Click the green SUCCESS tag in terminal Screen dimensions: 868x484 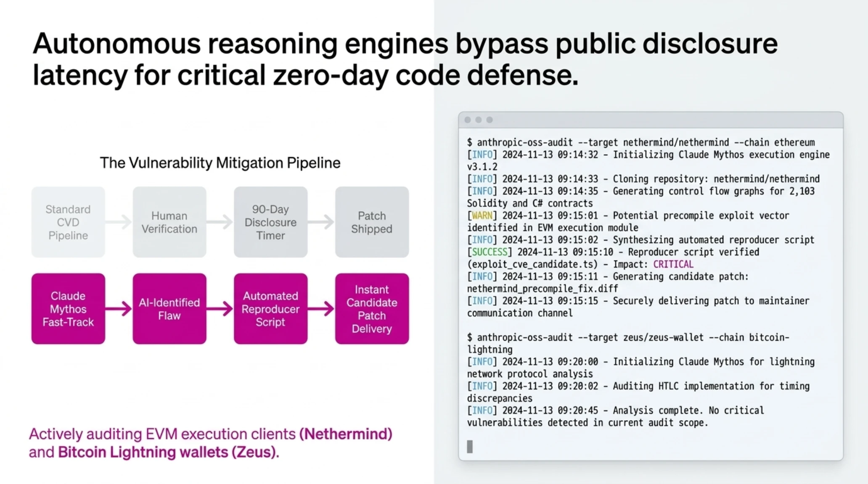(490, 252)
